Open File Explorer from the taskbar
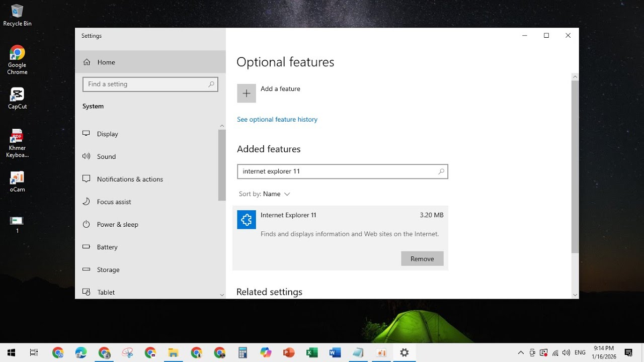The image size is (644, 362). coord(174,352)
